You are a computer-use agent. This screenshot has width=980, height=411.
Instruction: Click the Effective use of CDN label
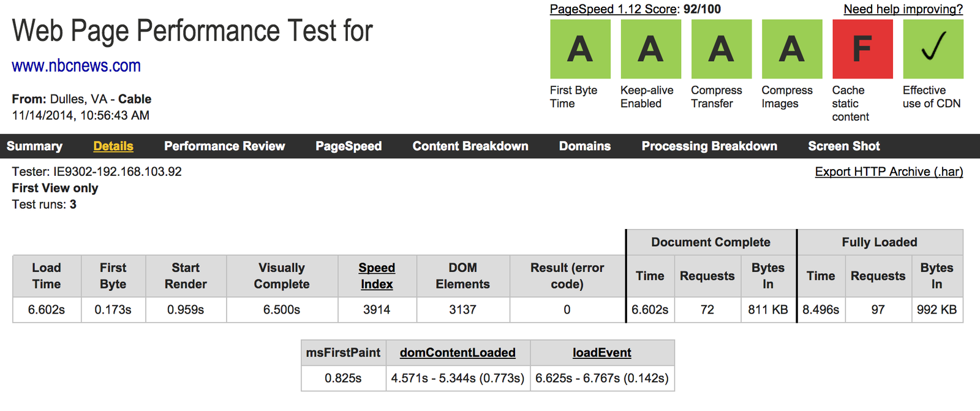coord(932,97)
